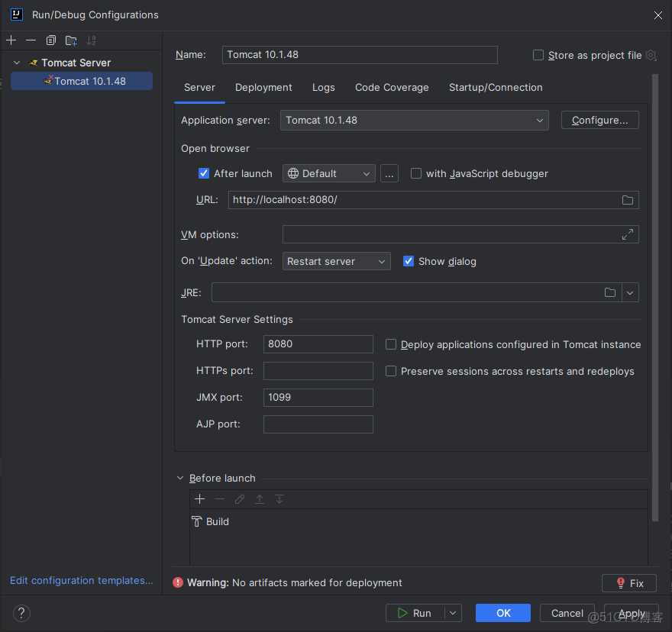Click the Build hammer icon
This screenshot has width=672, height=632.
pos(197,521)
